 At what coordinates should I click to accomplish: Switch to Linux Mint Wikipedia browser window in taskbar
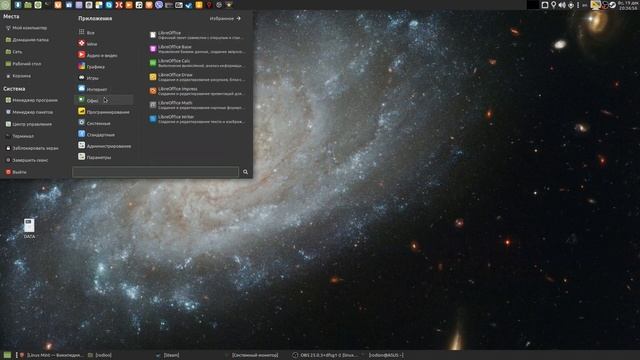click(51, 355)
